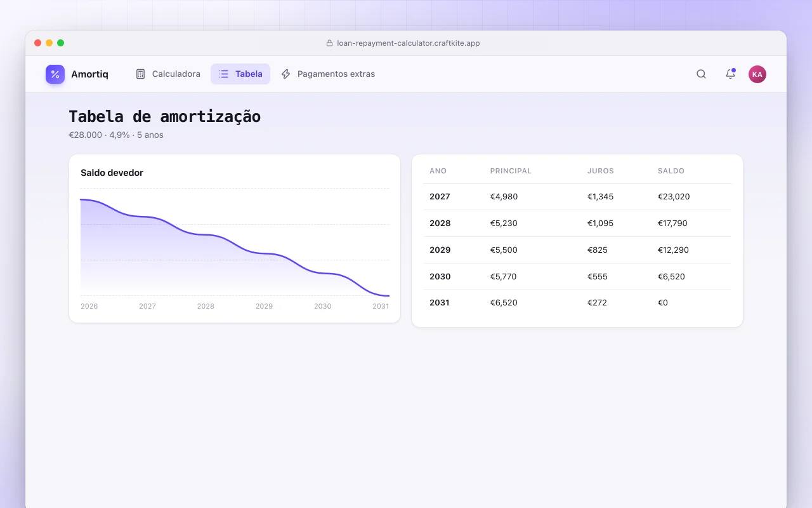Click juros value €825
The height and width of the screenshot is (508, 812).
(598, 250)
